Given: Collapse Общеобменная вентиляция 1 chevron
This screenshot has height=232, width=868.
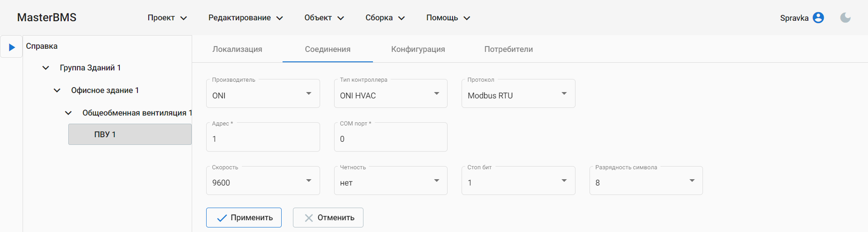Looking at the screenshot, I should (x=68, y=113).
